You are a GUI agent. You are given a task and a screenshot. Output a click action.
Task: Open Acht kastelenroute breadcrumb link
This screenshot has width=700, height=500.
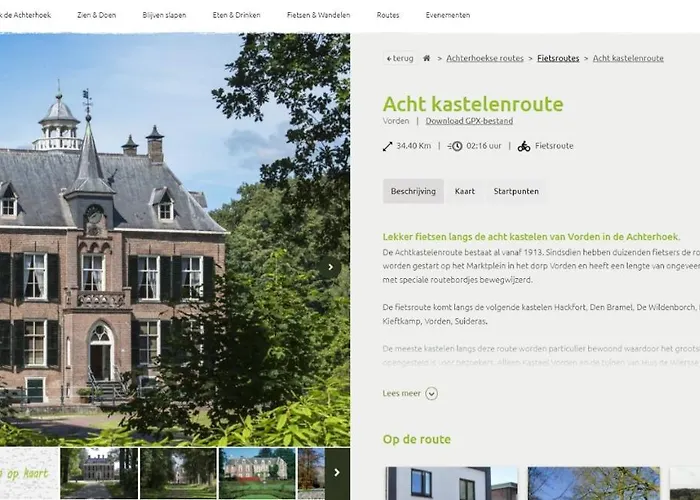coord(628,58)
